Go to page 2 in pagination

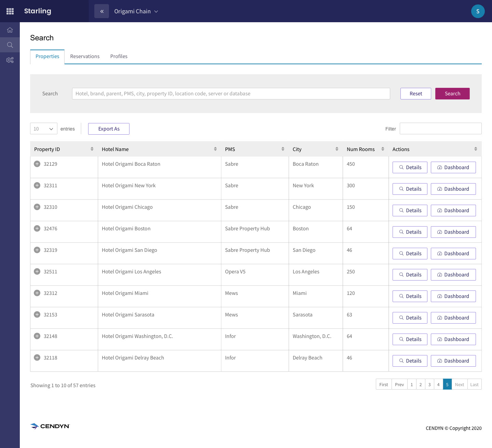[x=421, y=384]
